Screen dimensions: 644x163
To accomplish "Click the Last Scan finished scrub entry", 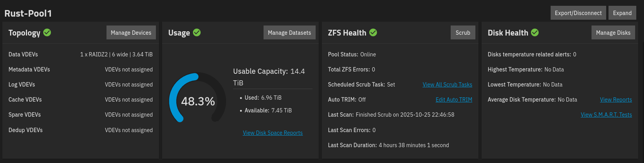I will [391, 115].
